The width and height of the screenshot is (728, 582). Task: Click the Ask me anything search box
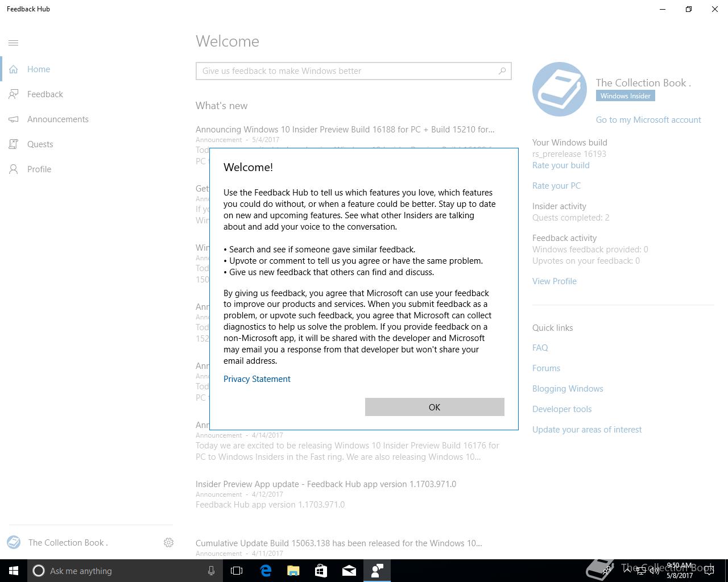[124, 571]
